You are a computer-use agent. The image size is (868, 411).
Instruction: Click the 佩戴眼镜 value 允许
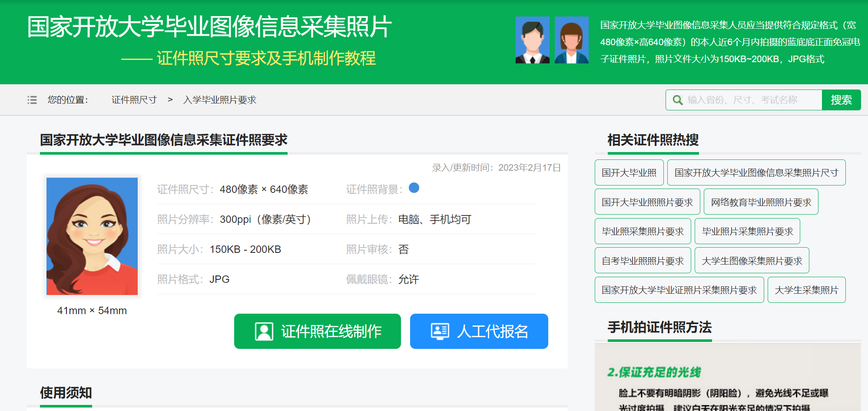tap(409, 279)
